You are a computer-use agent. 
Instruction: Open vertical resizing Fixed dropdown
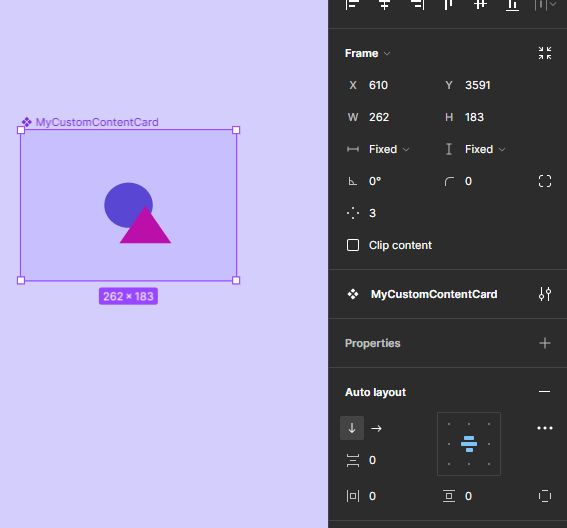click(485, 149)
